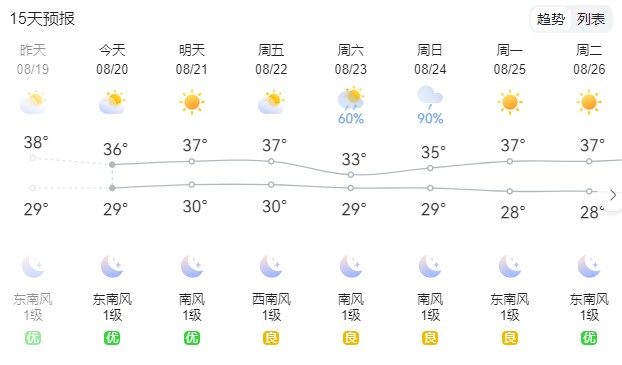Click the moon icon for 周五 night
The height and width of the screenshot is (365, 622).
coord(271,266)
